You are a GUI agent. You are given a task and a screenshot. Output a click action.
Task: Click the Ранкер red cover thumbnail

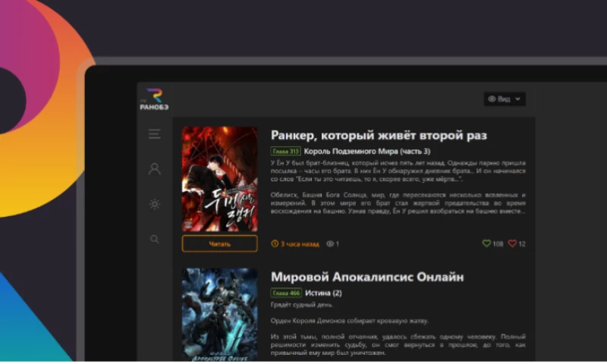point(219,179)
